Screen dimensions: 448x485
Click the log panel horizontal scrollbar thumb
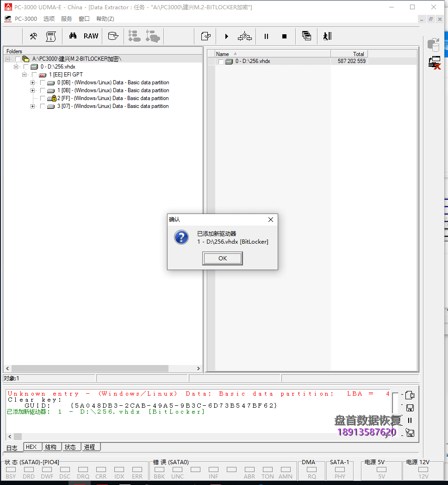click(x=18, y=436)
